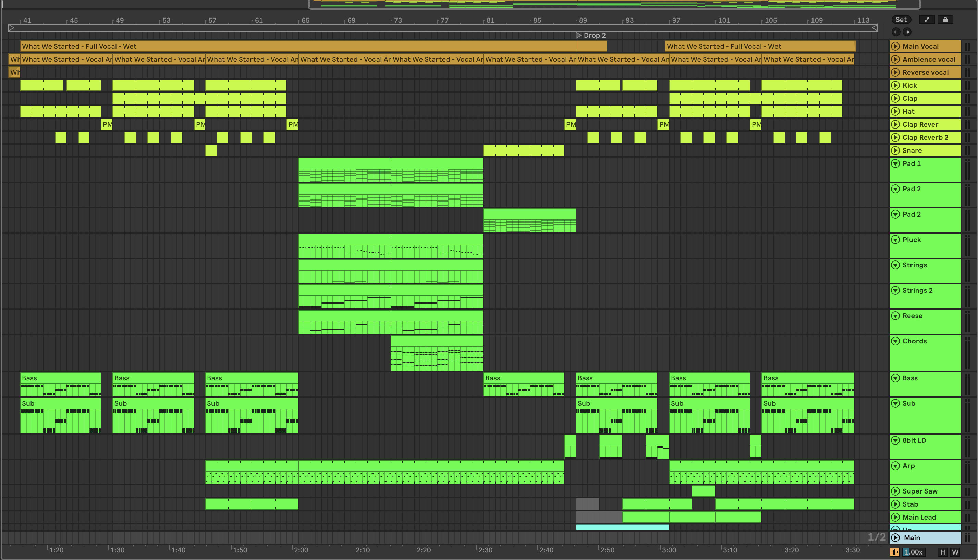
Task: Toggle the waveform zoom display button
Action: point(894,552)
